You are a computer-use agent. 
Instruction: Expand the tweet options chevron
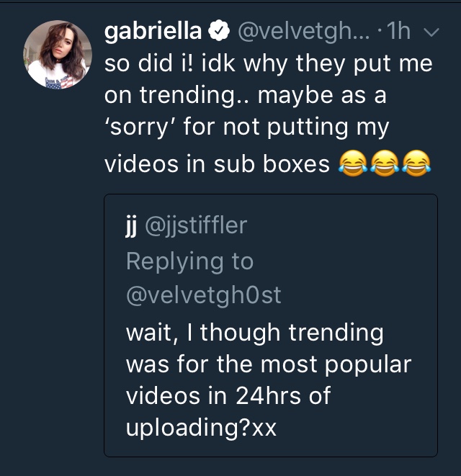[x=431, y=32]
